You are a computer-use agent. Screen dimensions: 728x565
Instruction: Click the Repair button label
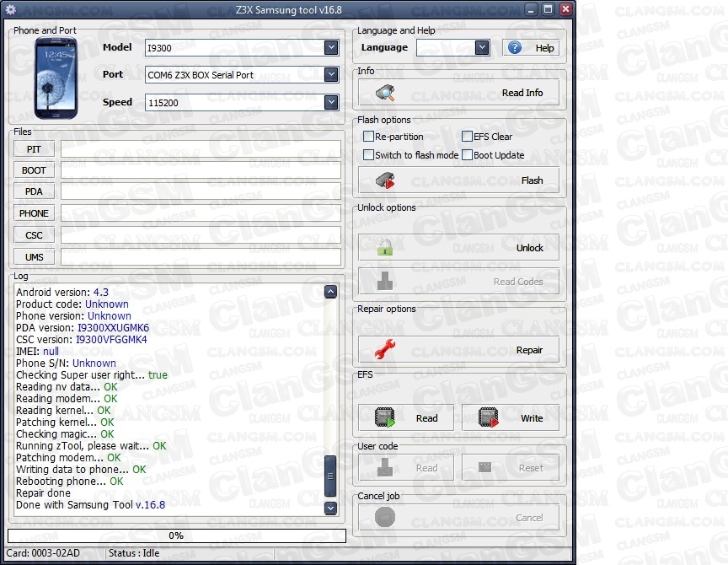click(x=529, y=350)
